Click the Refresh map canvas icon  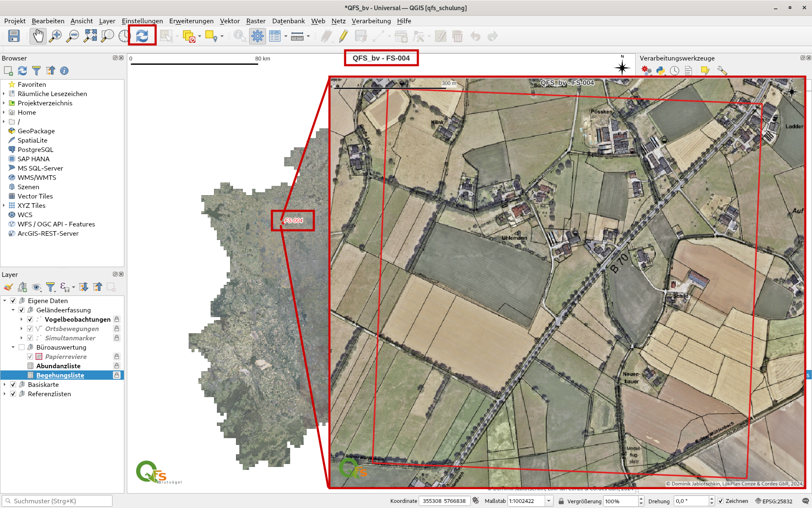(142, 36)
